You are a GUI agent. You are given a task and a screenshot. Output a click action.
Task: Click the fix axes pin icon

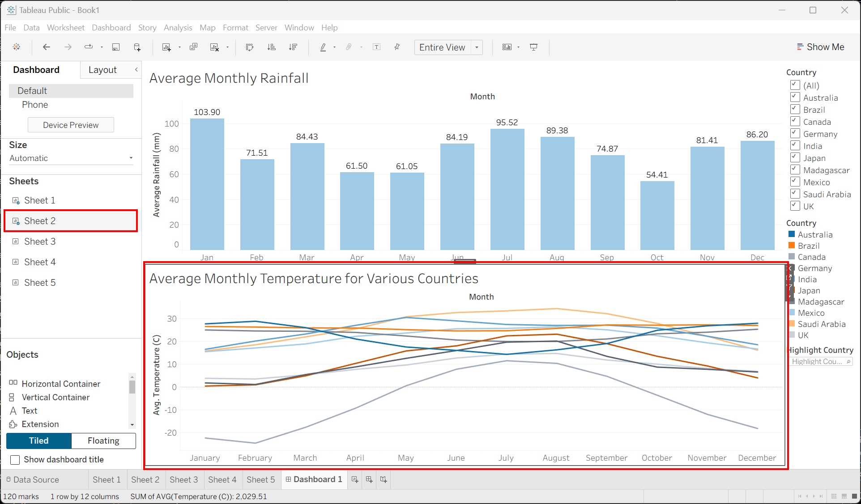[x=397, y=47]
